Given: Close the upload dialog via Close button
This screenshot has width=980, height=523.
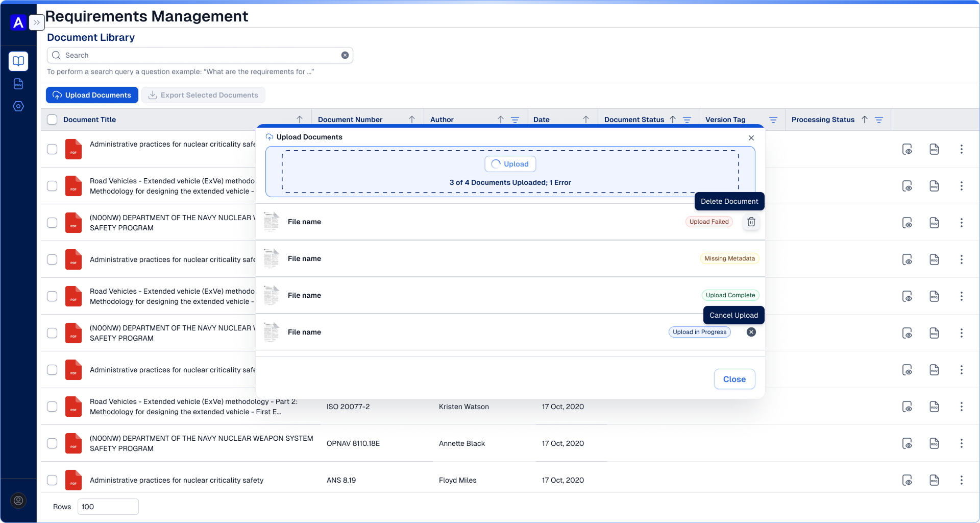Looking at the screenshot, I should click(734, 379).
